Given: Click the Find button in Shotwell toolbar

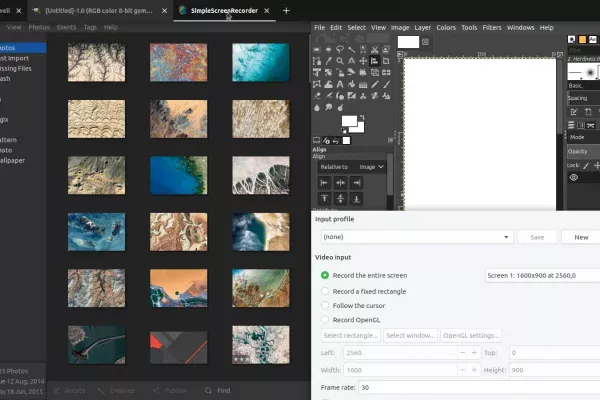Looking at the screenshot, I should pyautogui.click(x=218, y=390).
